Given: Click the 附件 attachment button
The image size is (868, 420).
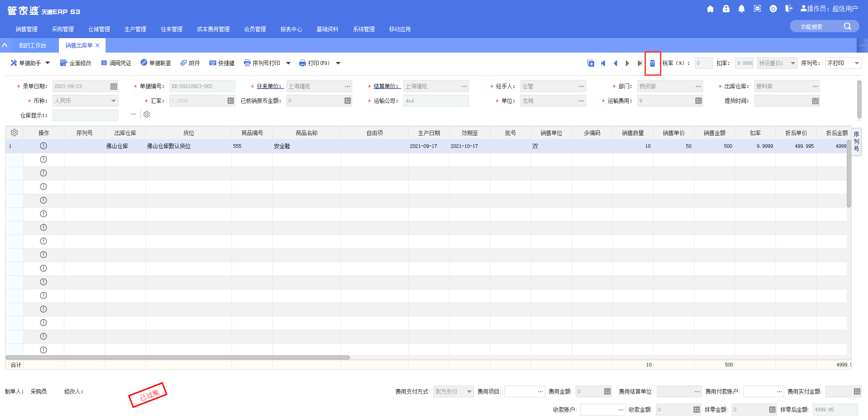Looking at the screenshot, I should (190, 63).
